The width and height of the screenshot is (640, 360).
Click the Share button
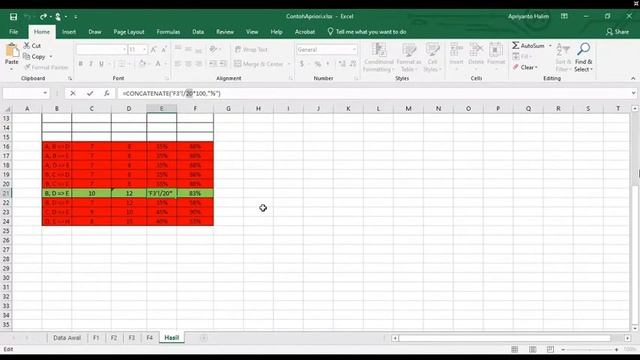point(618,32)
